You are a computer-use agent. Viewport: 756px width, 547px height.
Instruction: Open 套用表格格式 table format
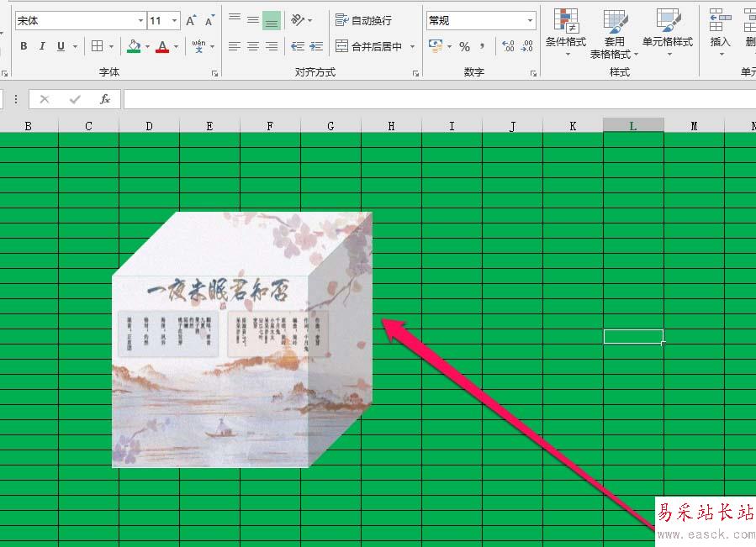[x=614, y=34]
